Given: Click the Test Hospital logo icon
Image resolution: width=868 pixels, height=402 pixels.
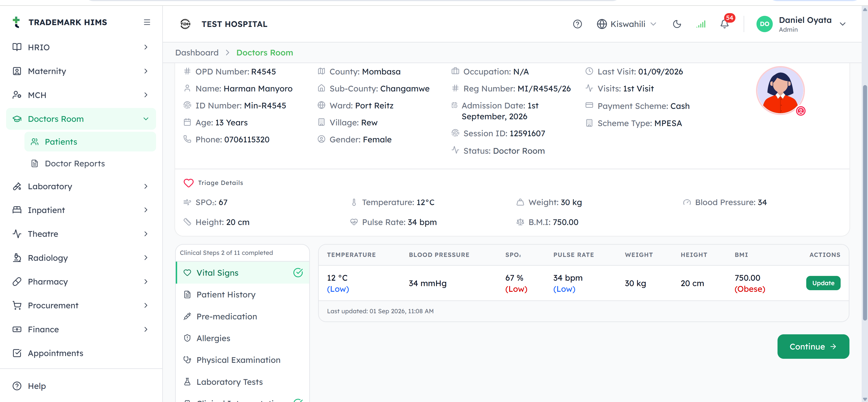Looking at the screenshot, I should point(185,24).
